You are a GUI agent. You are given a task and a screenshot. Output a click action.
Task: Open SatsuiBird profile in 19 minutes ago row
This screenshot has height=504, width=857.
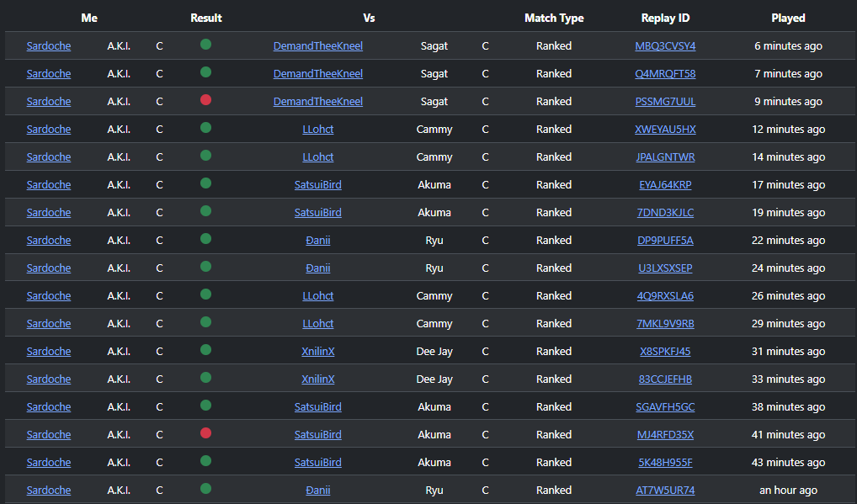coord(318,212)
